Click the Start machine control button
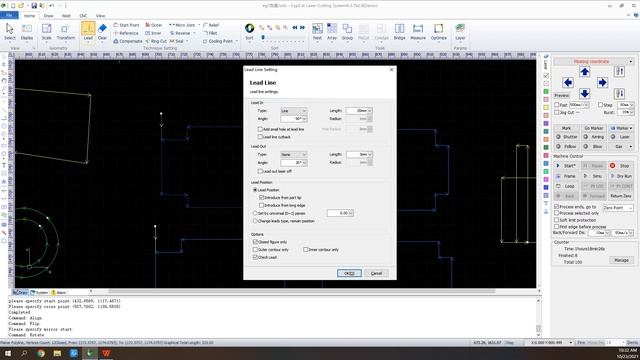Image resolution: width=640 pixels, height=360 pixels. [x=566, y=166]
